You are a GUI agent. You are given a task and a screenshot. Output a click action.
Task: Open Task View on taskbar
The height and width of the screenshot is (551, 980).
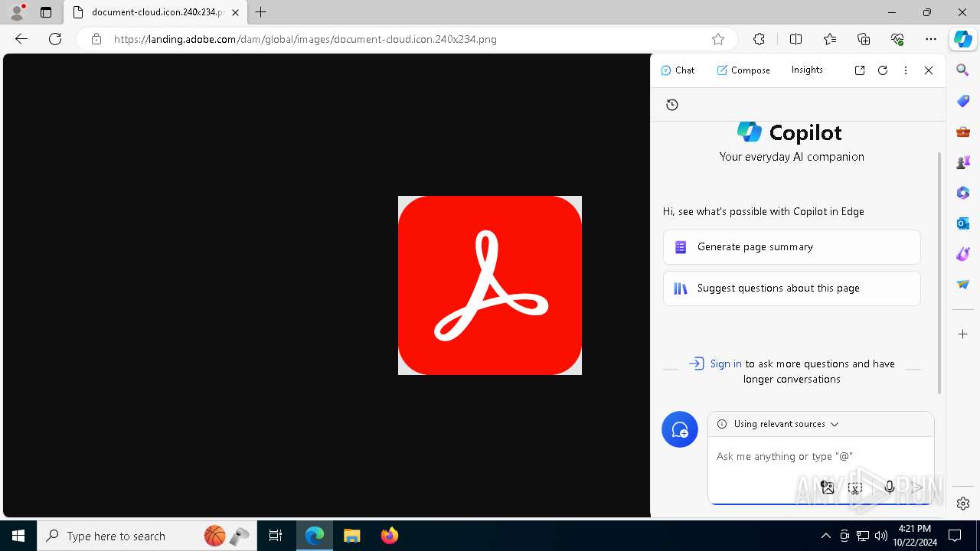(x=276, y=536)
